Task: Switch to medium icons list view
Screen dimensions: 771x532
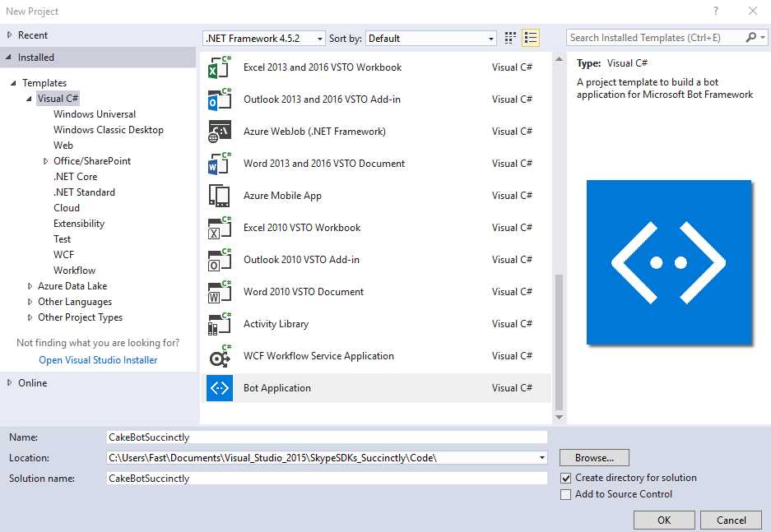Action: (531, 38)
